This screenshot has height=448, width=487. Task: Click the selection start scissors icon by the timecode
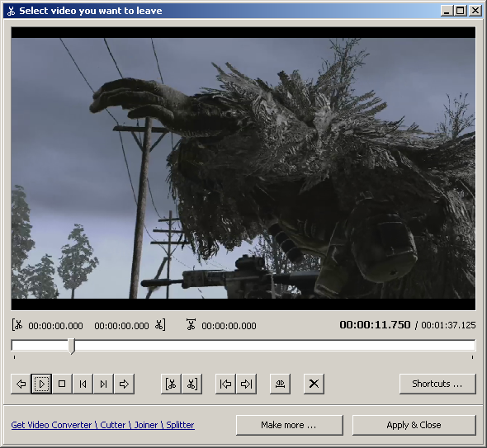tap(17, 325)
